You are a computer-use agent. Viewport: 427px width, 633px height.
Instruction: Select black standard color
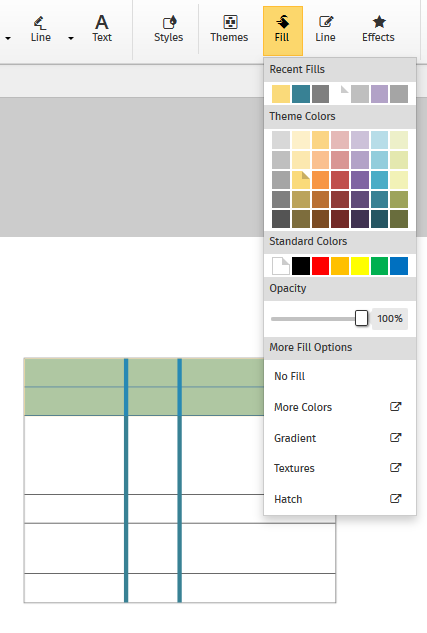tap(301, 266)
